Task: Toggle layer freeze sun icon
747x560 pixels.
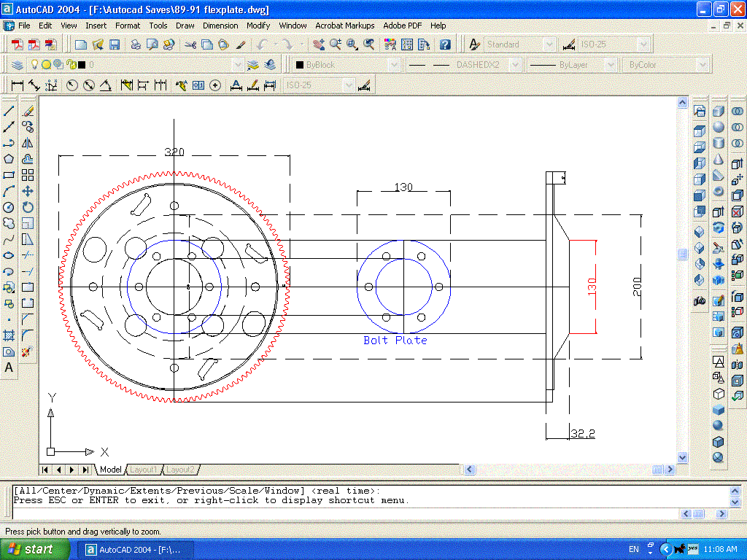Action: pyautogui.click(x=46, y=65)
